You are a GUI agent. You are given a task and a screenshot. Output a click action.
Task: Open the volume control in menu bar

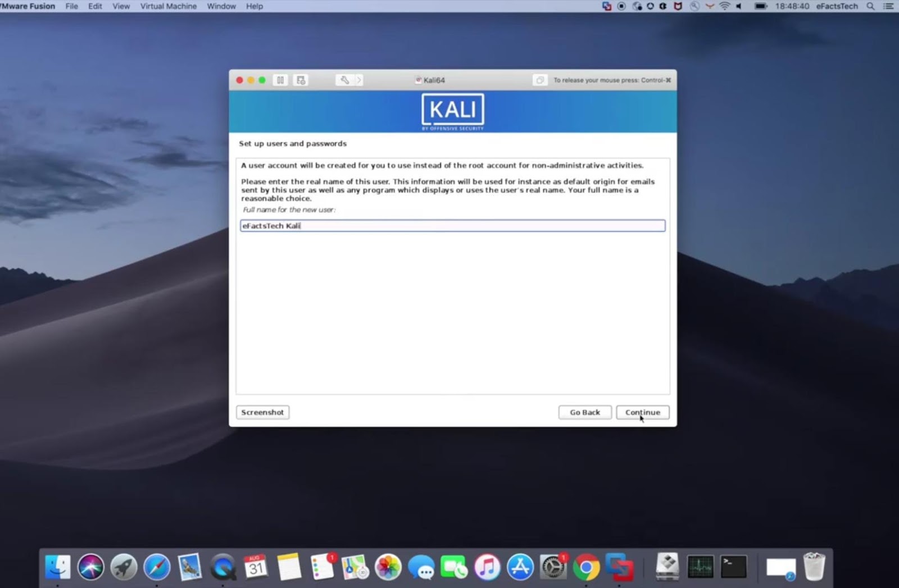click(x=739, y=6)
